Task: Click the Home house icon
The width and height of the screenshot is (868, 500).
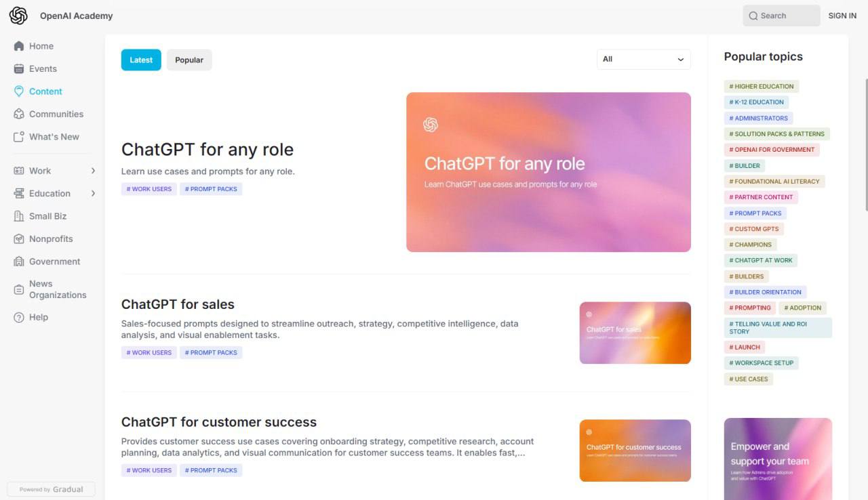Action: (x=19, y=46)
